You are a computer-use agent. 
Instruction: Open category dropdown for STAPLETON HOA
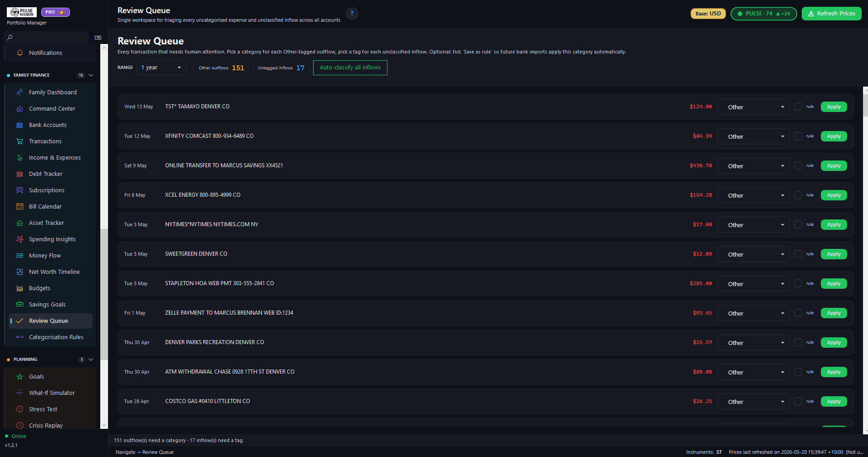(x=753, y=284)
